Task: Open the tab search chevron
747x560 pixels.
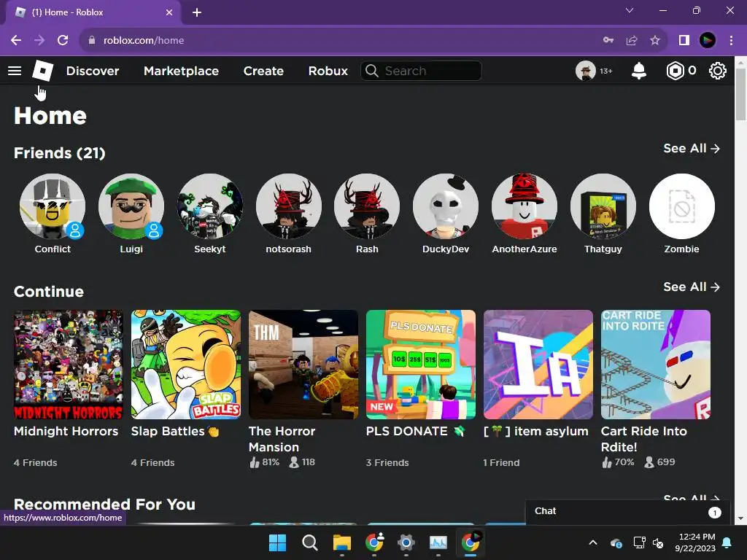Action: [630, 10]
